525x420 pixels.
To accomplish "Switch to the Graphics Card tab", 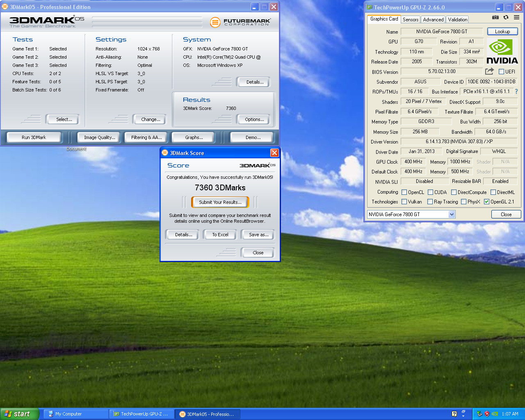I will (x=384, y=19).
